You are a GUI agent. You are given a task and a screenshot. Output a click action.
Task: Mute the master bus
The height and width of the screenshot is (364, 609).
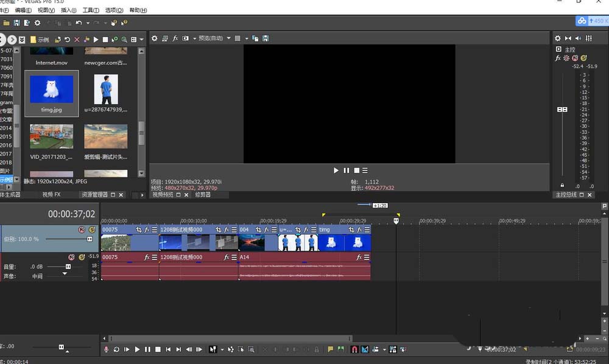pyautogui.click(x=576, y=58)
